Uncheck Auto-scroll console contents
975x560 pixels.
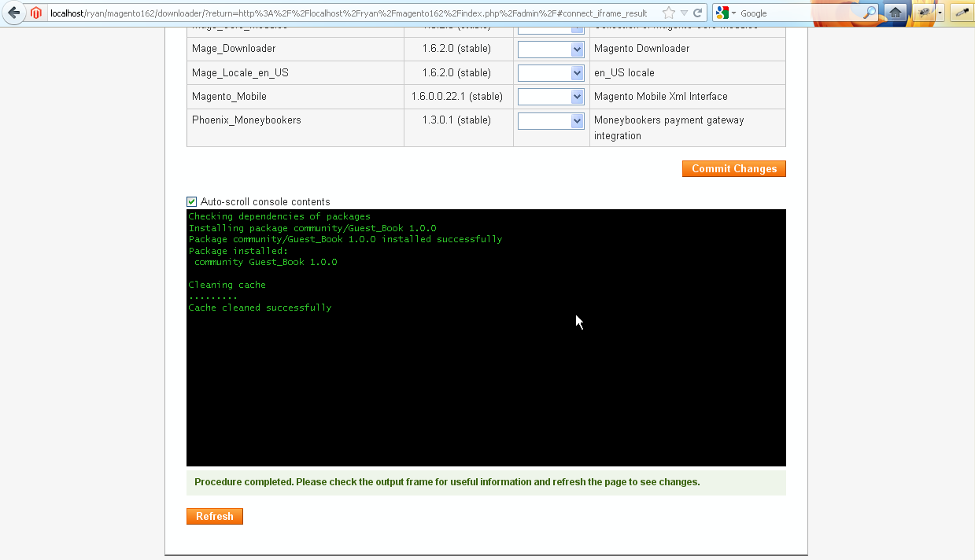tap(192, 202)
